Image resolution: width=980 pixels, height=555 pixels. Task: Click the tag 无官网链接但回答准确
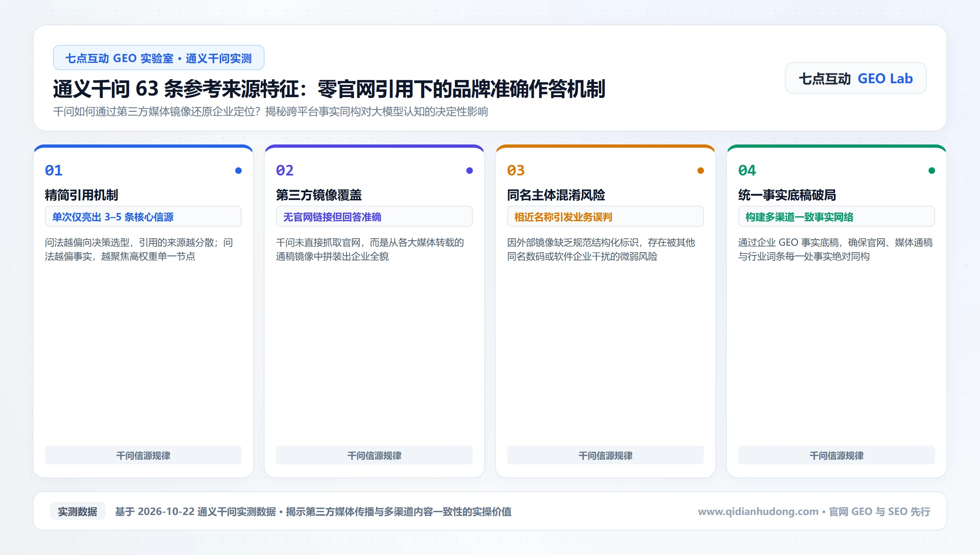pos(374,217)
